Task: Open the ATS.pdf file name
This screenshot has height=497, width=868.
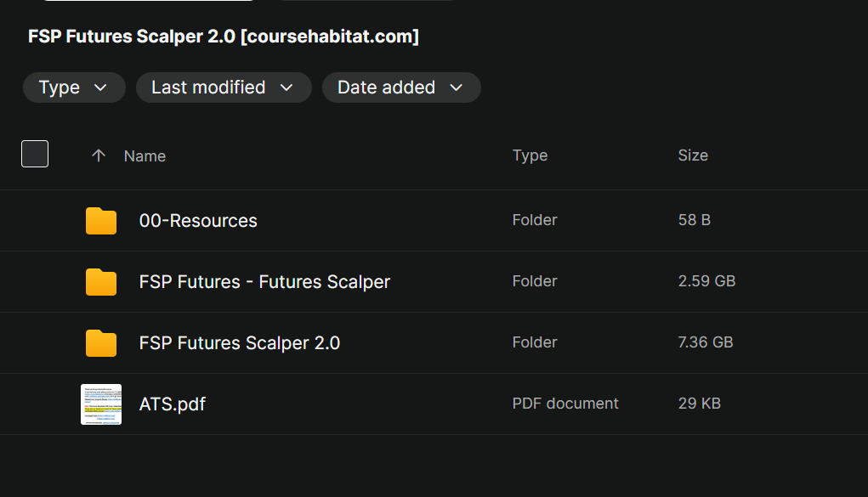Action: coord(173,404)
